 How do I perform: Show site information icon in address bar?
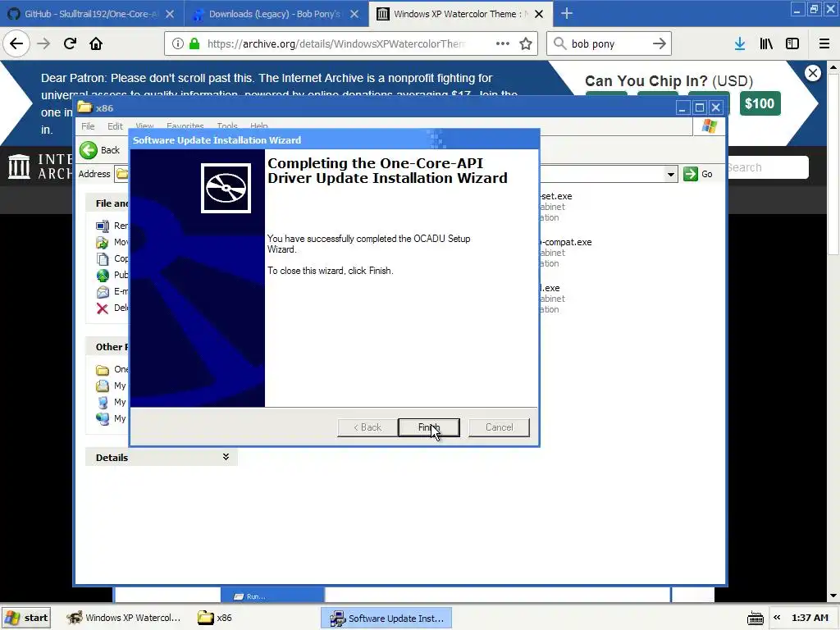tap(178, 43)
